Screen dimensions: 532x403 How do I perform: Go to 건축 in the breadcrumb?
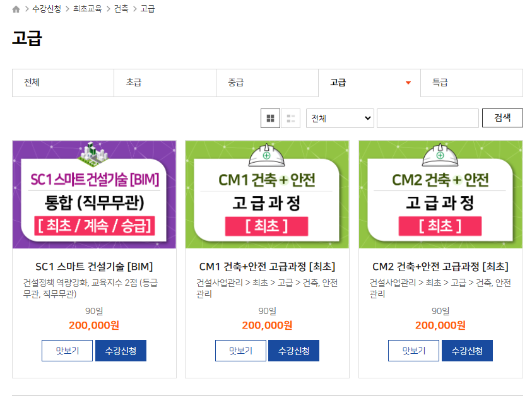click(121, 9)
